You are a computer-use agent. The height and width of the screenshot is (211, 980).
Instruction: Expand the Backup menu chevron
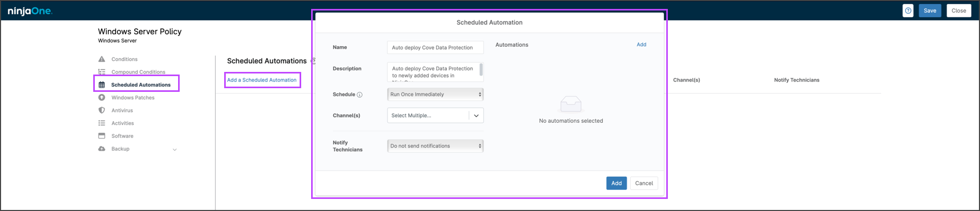(x=175, y=150)
